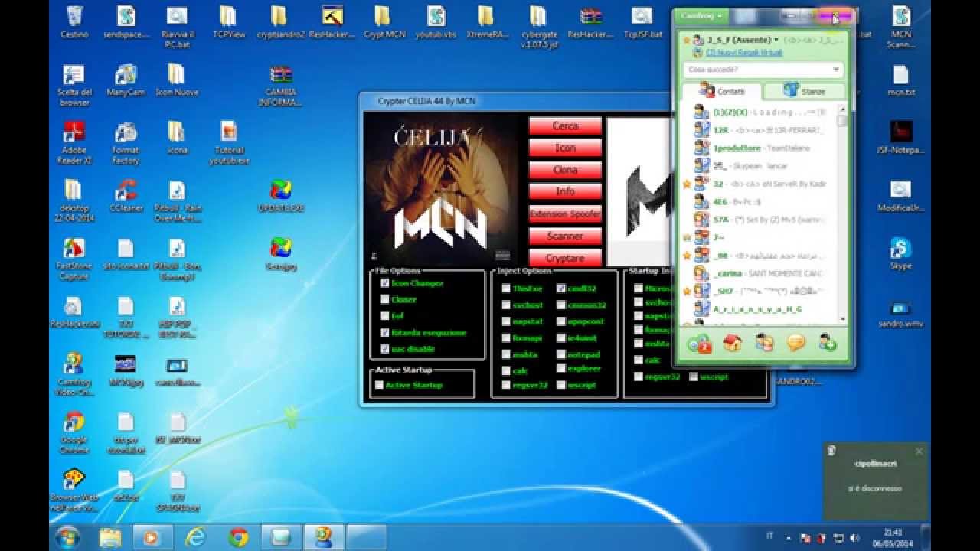
Task: Open Windows Explorer from taskbar
Action: point(110,537)
